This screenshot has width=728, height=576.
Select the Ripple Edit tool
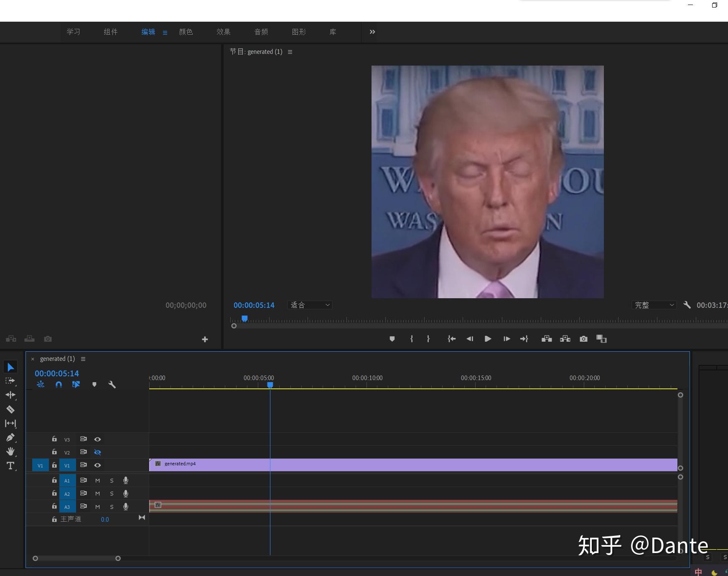pos(10,395)
